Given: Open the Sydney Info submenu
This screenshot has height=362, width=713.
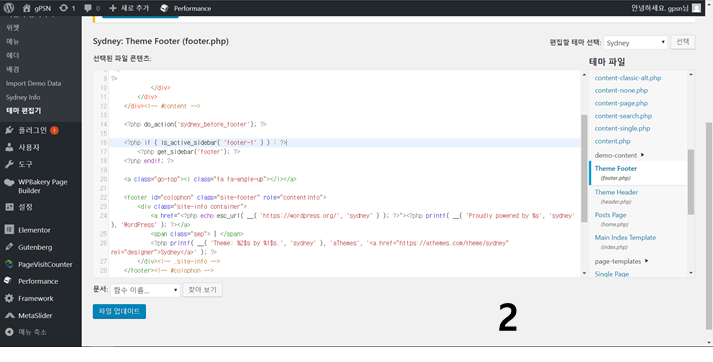Looking at the screenshot, I should [23, 97].
